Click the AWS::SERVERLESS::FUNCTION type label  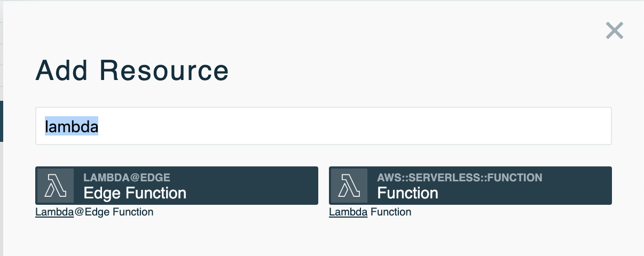tap(459, 177)
